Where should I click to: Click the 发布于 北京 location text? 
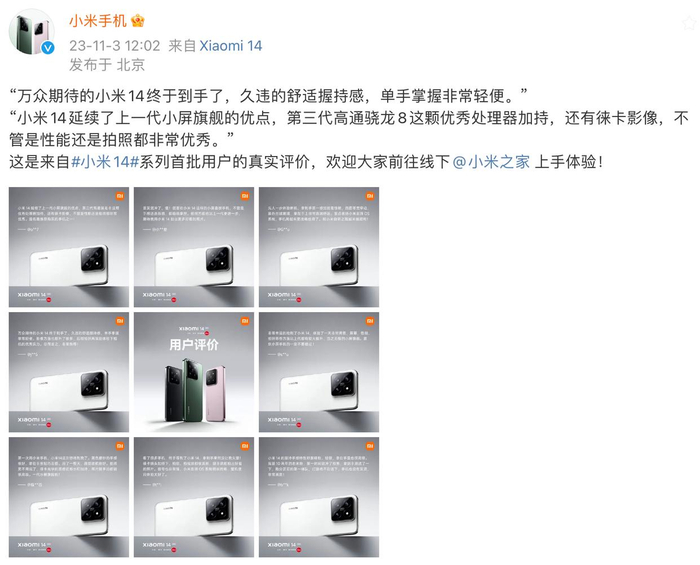[x=107, y=65]
